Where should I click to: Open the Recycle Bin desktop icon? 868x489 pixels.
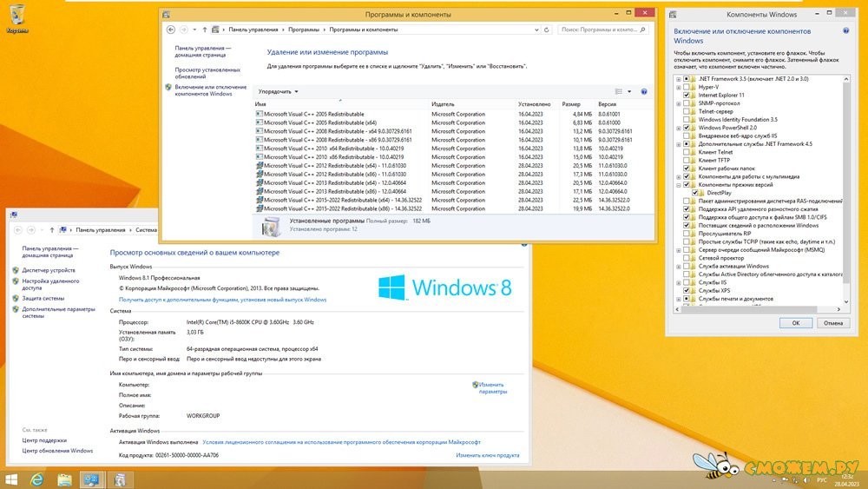[17, 18]
